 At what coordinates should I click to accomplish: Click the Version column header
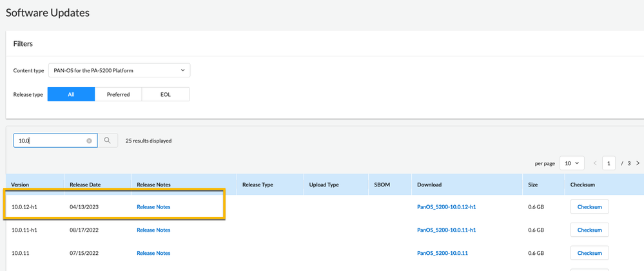click(20, 185)
